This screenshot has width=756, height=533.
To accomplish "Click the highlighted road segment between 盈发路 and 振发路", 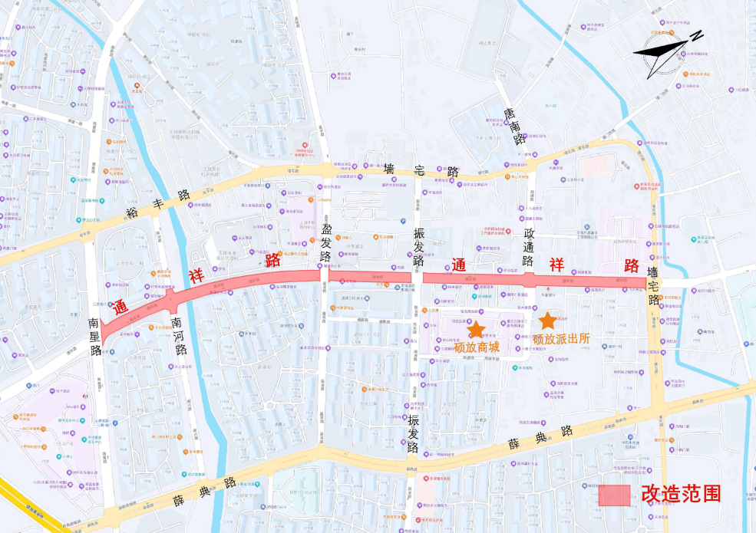I will pyautogui.click(x=370, y=277).
